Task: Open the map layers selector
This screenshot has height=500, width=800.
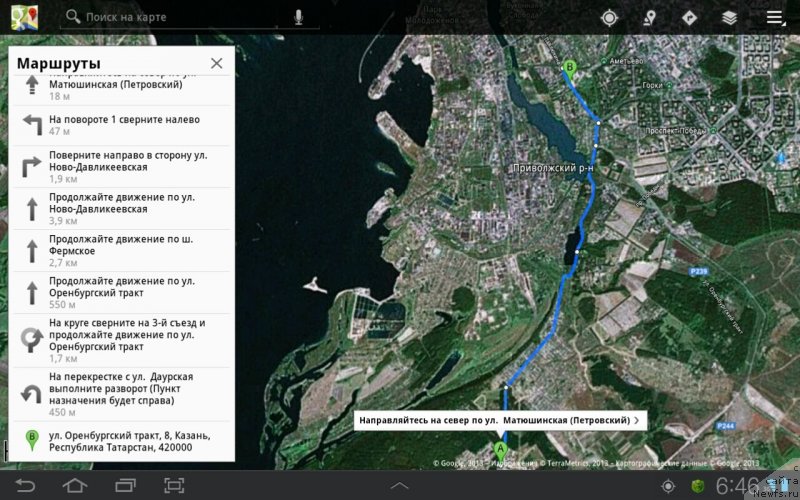Action: [x=730, y=17]
